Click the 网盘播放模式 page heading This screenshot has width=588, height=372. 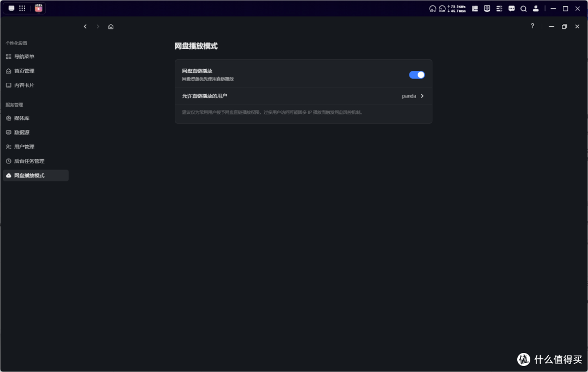coord(196,46)
